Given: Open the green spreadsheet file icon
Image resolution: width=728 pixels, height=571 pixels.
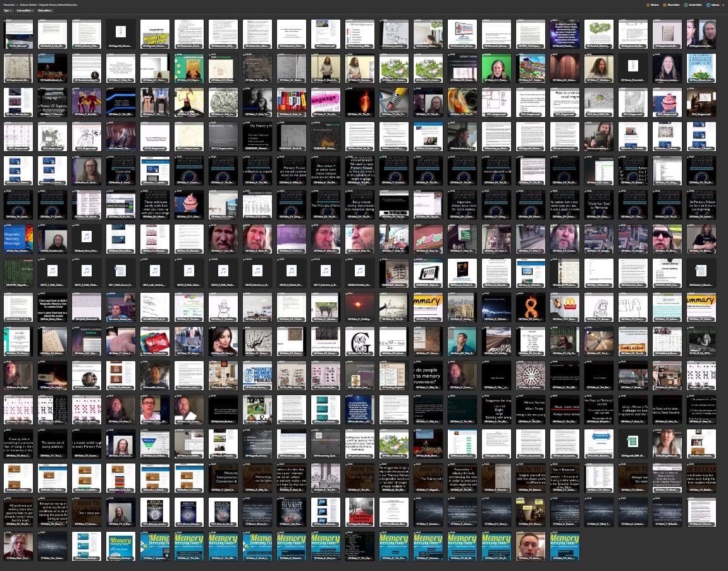Looking at the screenshot, I should 632,441.
